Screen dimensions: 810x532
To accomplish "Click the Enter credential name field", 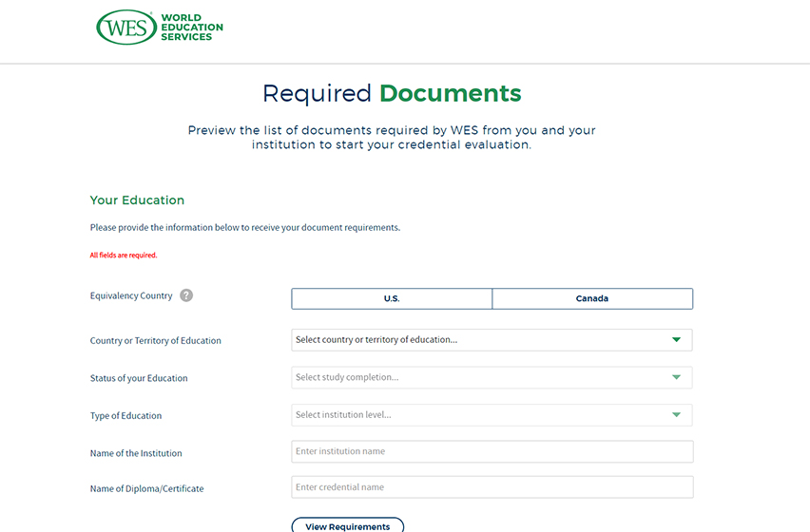I will tap(492, 487).
